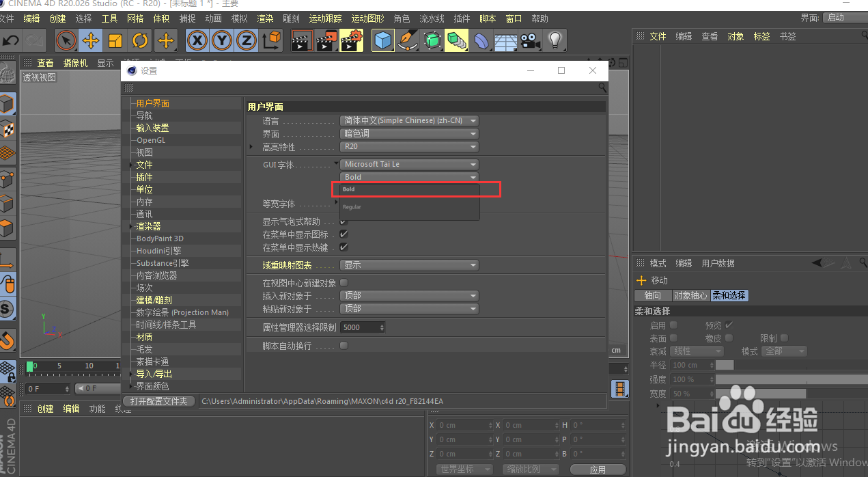Toggle magnet Snap icon in sidebar

tap(8, 339)
